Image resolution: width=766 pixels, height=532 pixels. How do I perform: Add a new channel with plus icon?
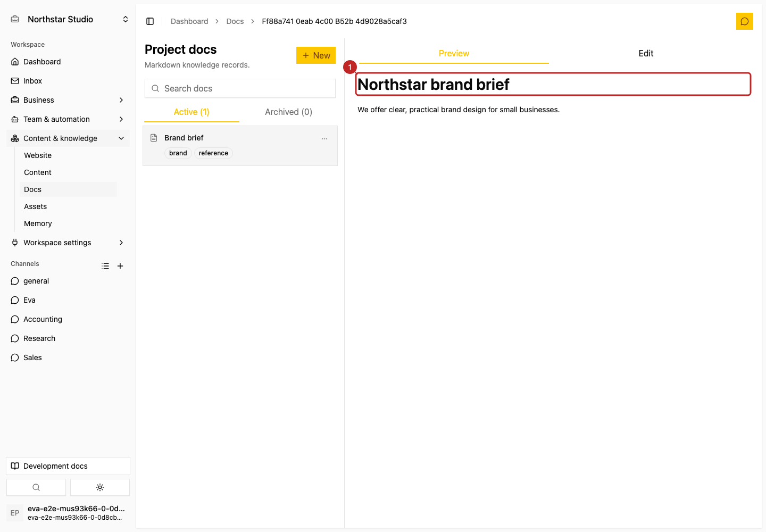coord(120,266)
